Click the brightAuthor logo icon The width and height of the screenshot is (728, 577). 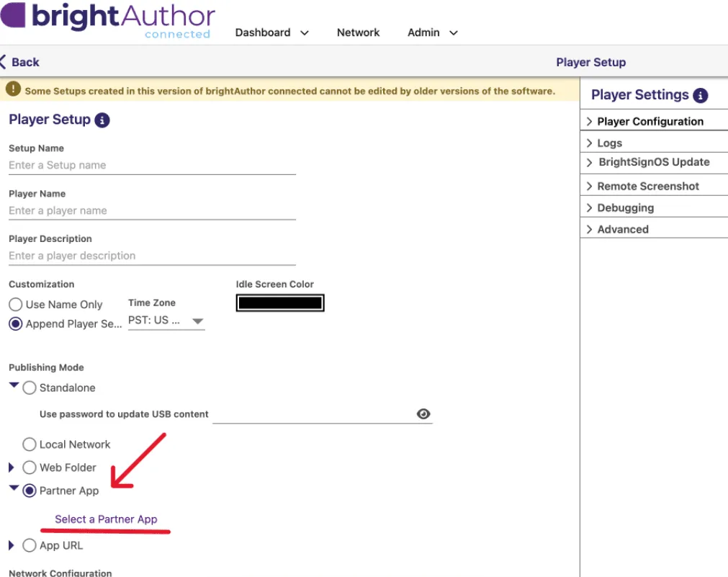pyautogui.click(x=11, y=16)
